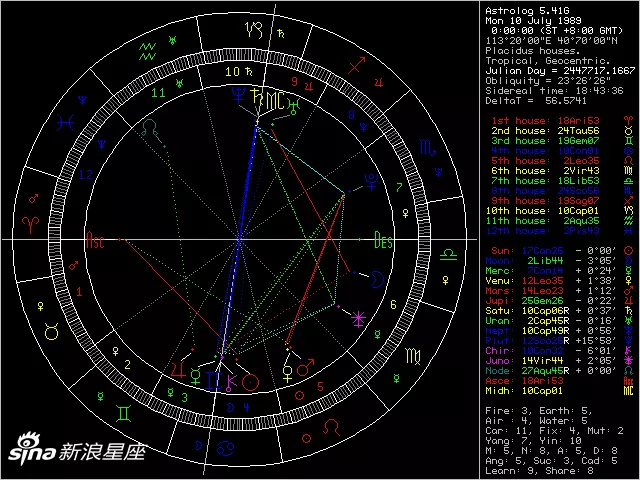Viewport: 640px width, 480px height.
Task: Select the '2nd house: 24Tau56' row
Action: pos(562,131)
